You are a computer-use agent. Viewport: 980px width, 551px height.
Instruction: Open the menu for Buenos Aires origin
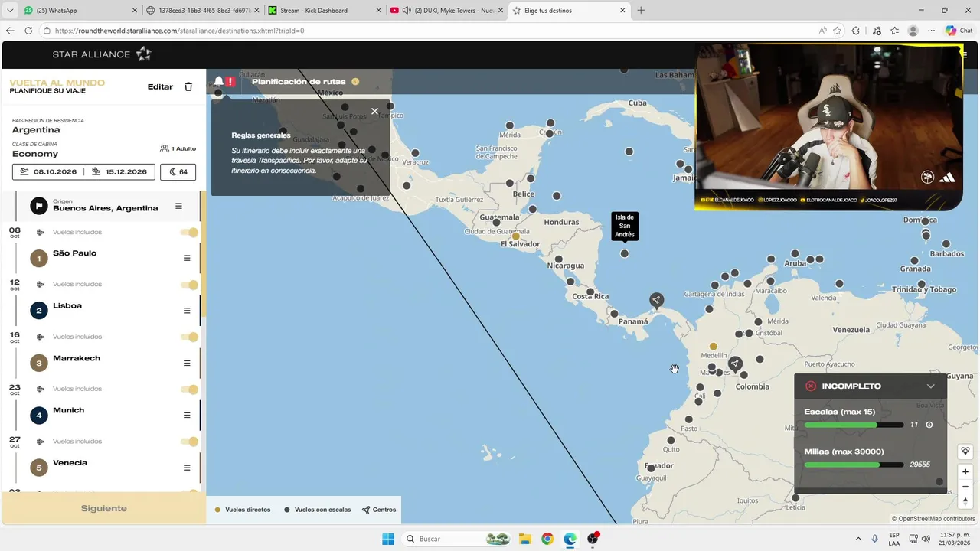click(x=178, y=206)
